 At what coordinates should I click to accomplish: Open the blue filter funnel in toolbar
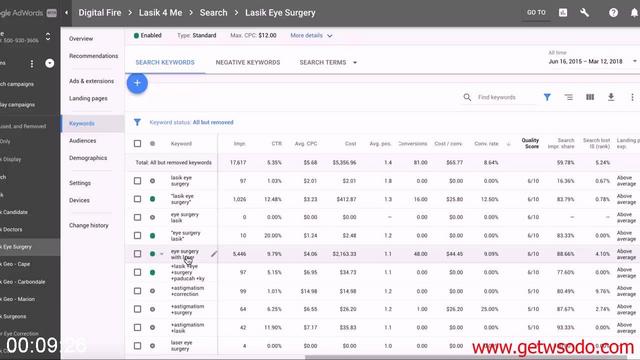(547, 97)
